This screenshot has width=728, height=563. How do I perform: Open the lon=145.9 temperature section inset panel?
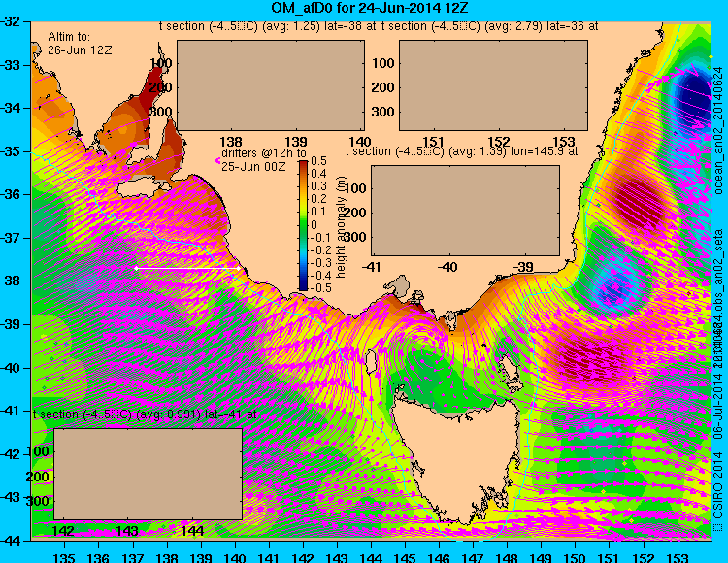(x=465, y=211)
